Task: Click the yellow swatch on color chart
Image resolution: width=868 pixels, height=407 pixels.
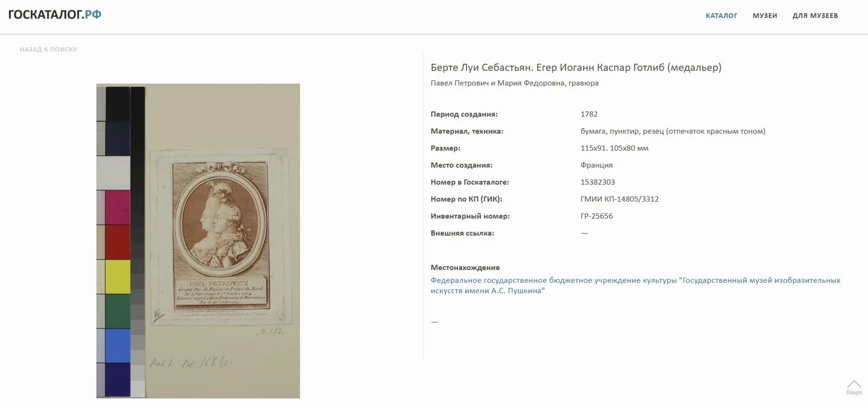Action: click(117, 276)
